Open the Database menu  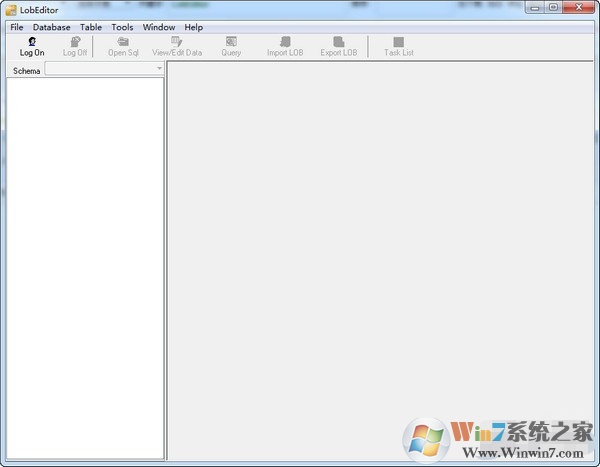51,27
